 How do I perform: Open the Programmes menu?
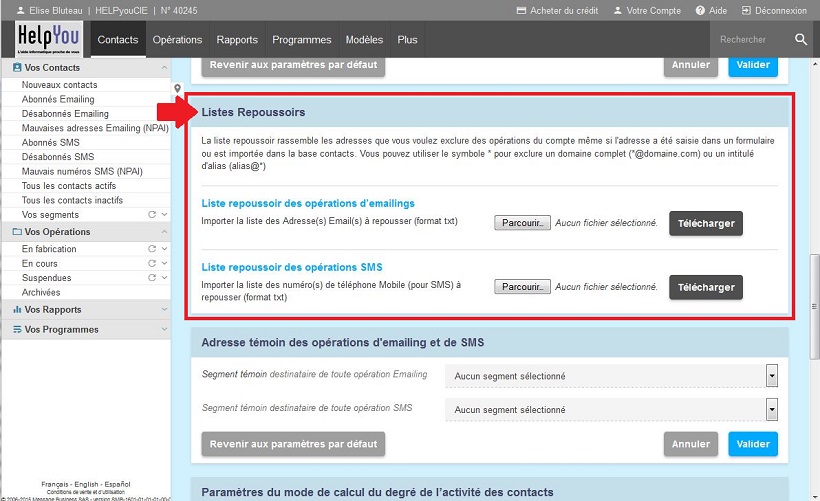pyautogui.click(x=302, y=40)
